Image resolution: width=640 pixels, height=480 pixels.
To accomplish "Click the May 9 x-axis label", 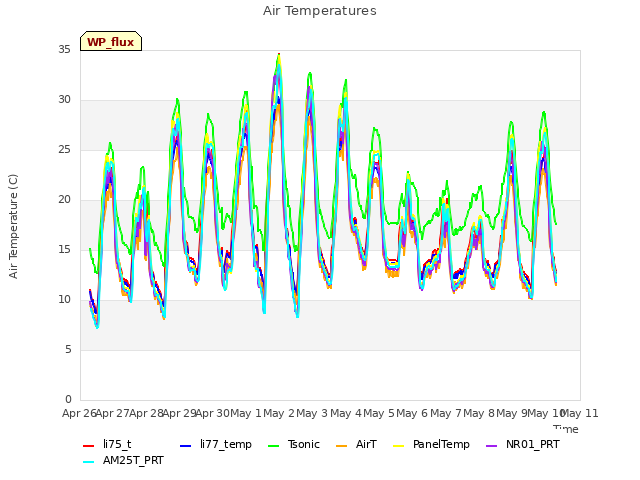I will [x=512, y=413].
